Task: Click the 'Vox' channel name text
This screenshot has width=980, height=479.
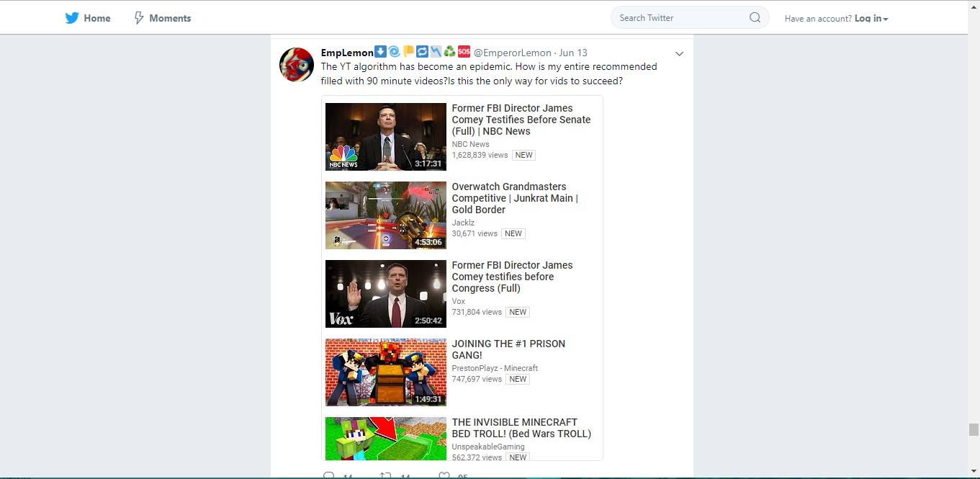Action: click(x=459, y=301)
